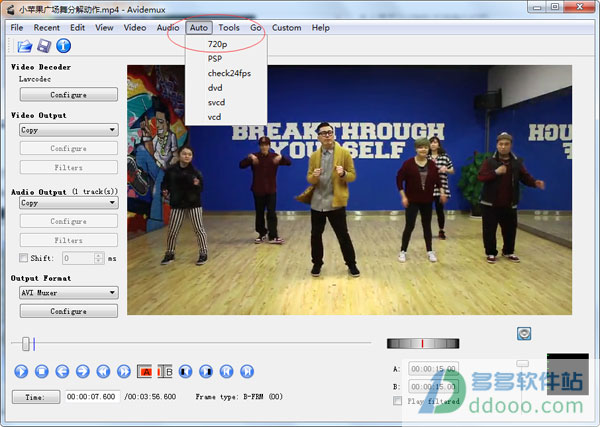Image resolution: width=600 pixels, height=427 pixels.
Task: Click the video preview frame
Action: (x=349, y=190)
